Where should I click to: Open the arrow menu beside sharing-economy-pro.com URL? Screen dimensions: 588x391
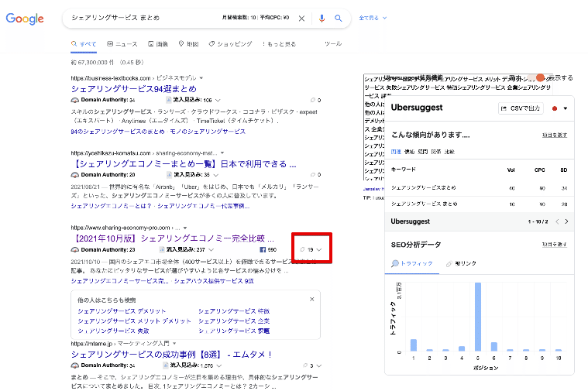185,228
